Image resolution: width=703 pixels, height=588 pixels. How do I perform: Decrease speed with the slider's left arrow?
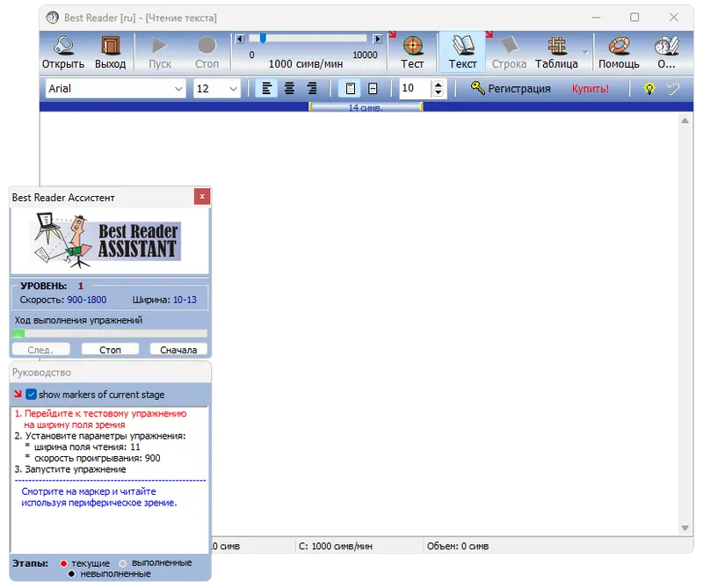click(240, 39)
